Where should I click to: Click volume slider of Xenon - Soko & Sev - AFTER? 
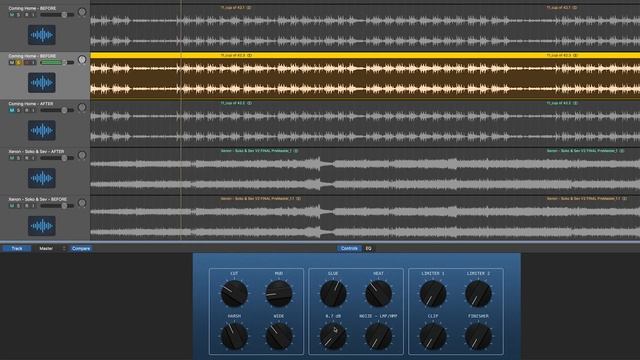coord(57,158)
